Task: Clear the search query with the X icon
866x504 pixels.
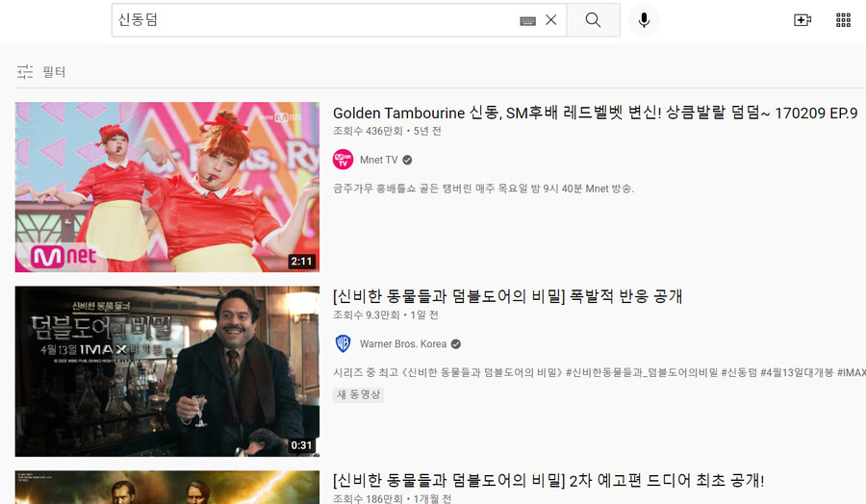Action: coord(550,20)
